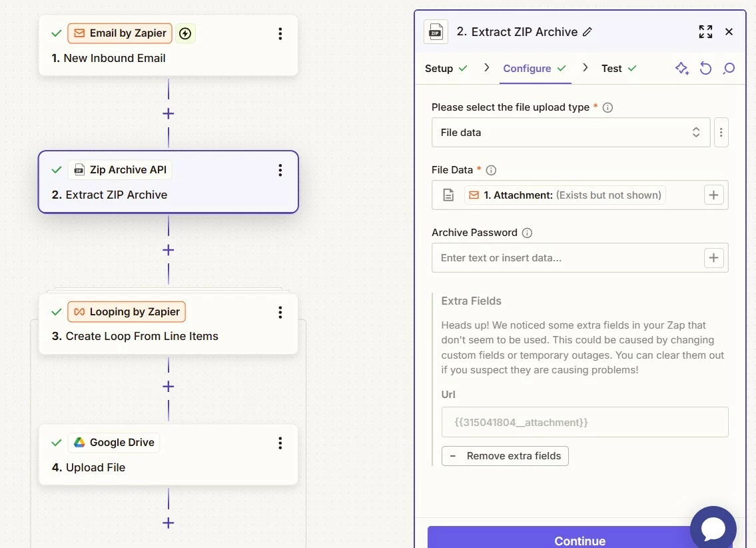Open the three-dot menu on Extract ZIP Archive step

pos(280,170)
